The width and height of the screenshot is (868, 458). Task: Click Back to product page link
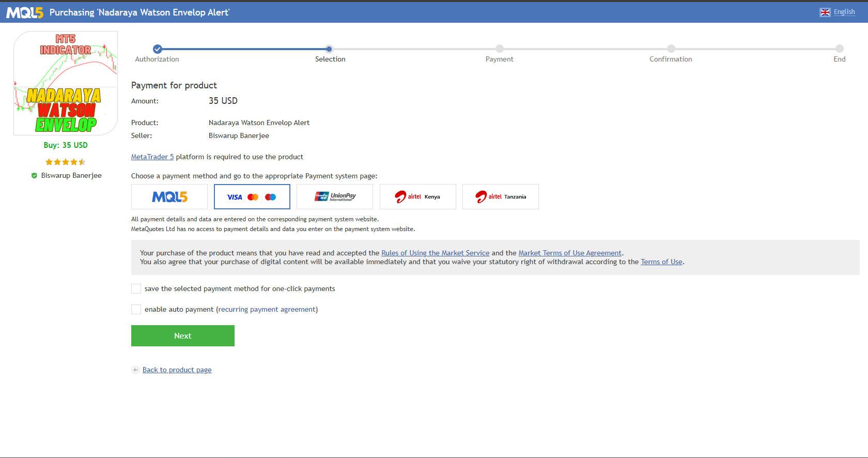(x=177, y=370)
